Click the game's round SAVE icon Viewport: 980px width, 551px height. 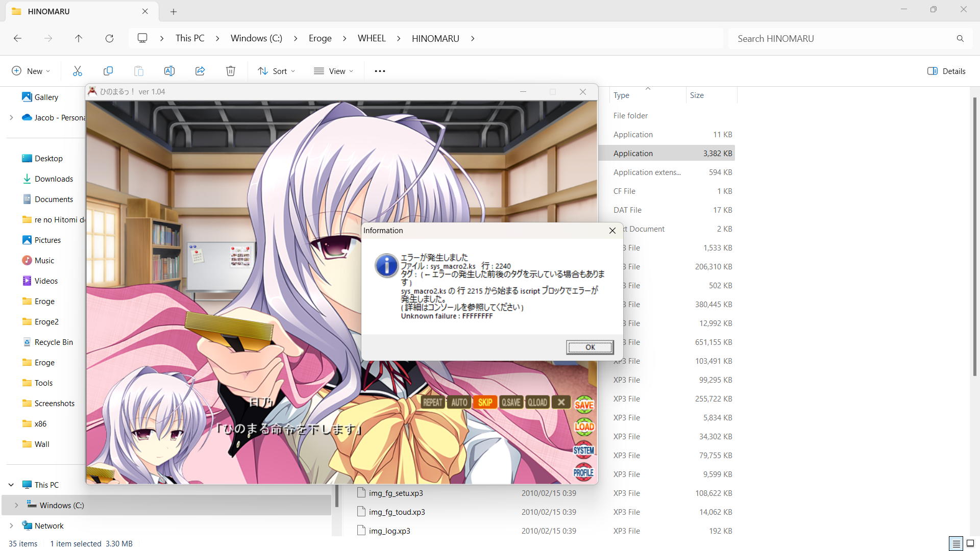click(x=584, y=405)
